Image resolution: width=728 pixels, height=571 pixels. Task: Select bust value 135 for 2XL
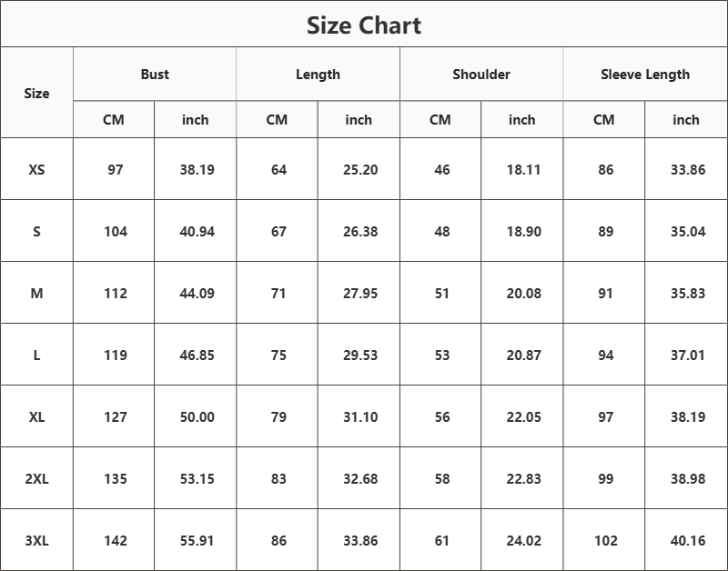[x=116, y=478]
